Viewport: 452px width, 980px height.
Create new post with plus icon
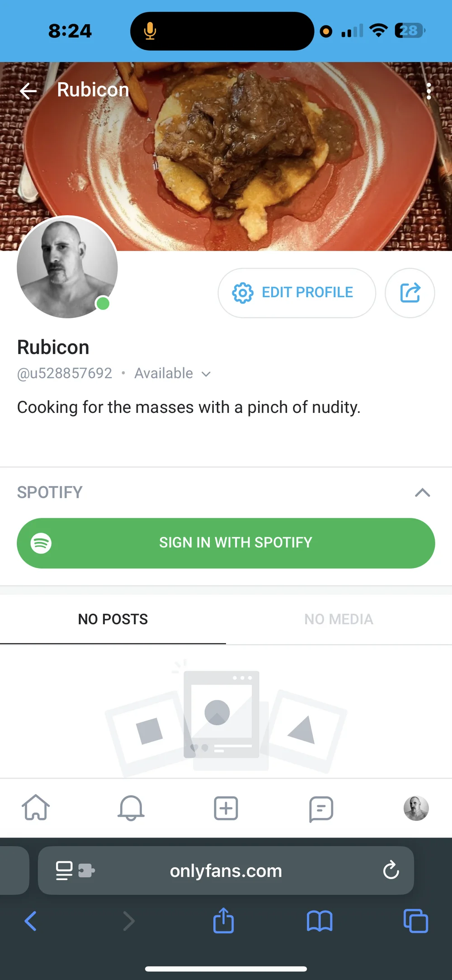pyautogui.click(x=226, y=808)
